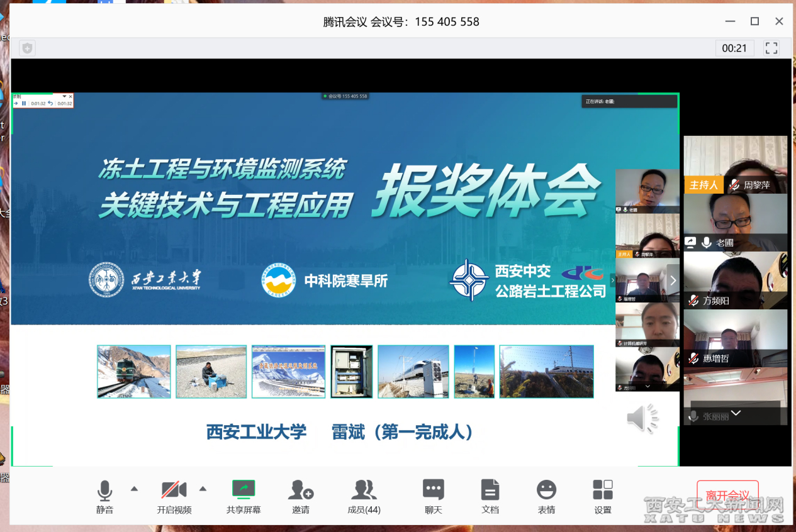Image resolution: width=796 pixels, height=532 pixels.
Task: Click the gray speaker icon on the slide
Action: pyautogui.click(x=642, y=418)
